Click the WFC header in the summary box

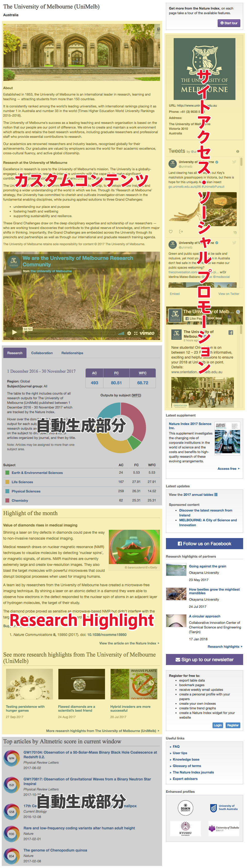[143, 373]
